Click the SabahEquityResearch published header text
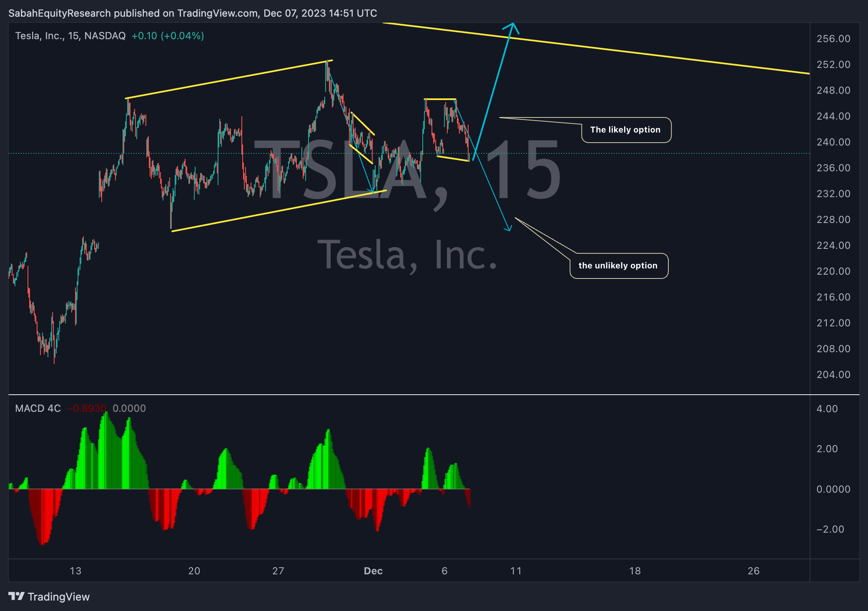Screen dimensions: 868x611 [193, 13]
